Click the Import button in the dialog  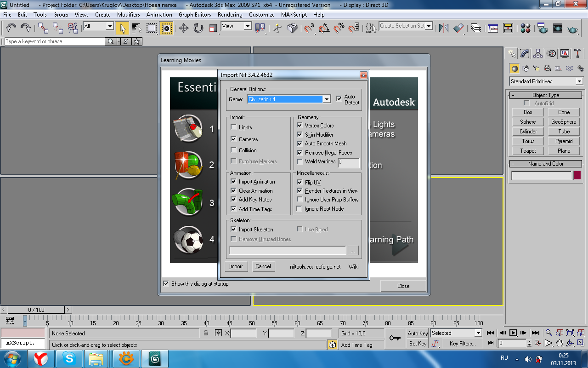tap(236, 266)
